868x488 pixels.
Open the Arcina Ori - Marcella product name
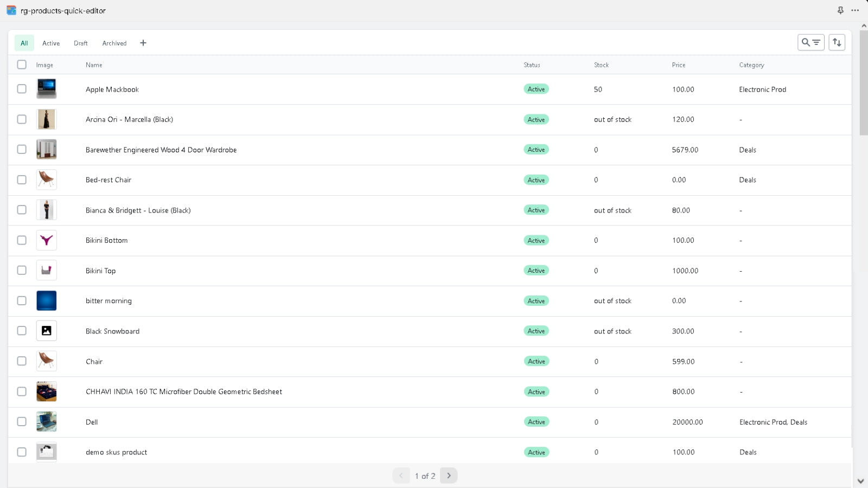(x=129, y=119)
